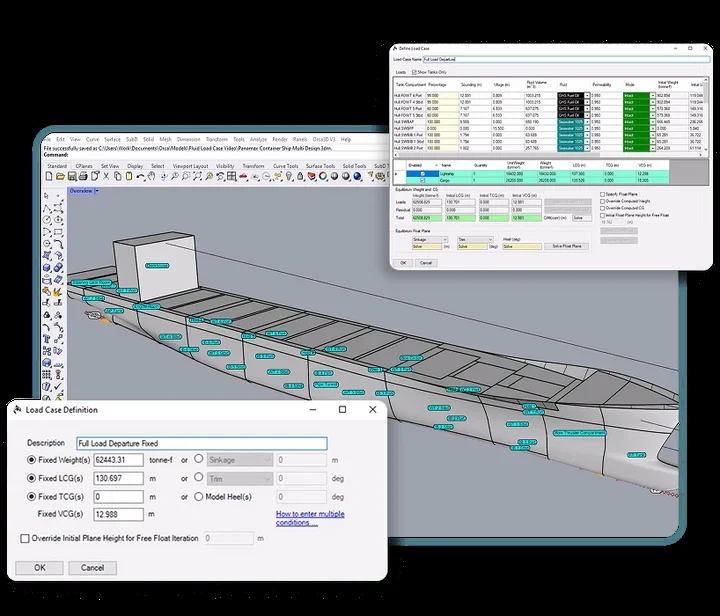Select the Circle tool in left sidebar
The image size is (720, 616).
click(x=47, y=220)
